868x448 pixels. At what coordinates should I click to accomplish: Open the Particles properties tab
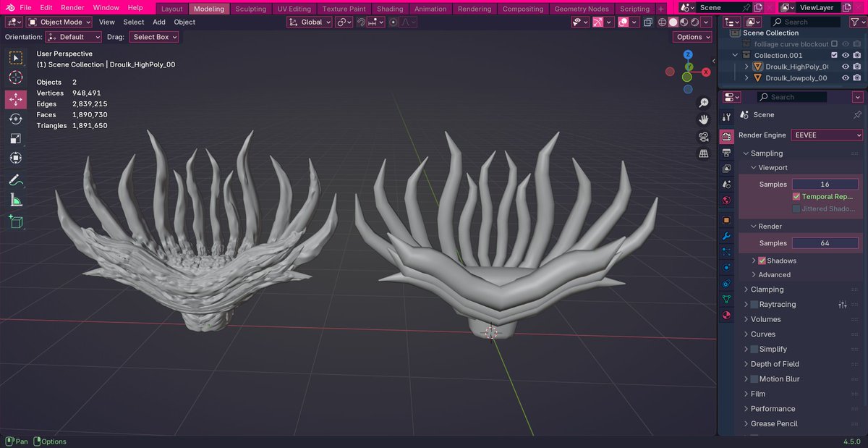[726, 252]
